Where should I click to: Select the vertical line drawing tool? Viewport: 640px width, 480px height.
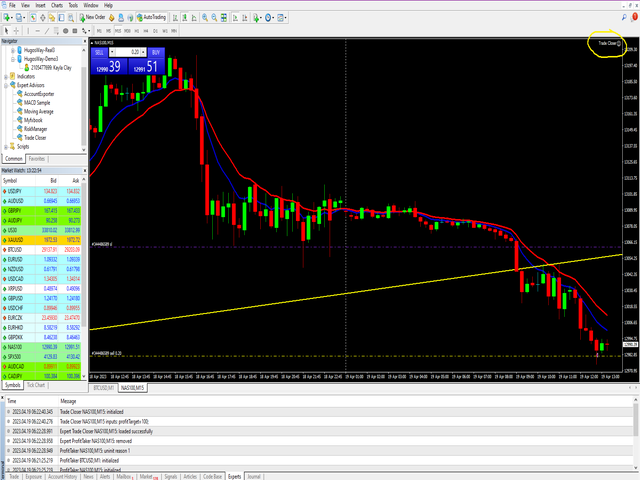28,31
